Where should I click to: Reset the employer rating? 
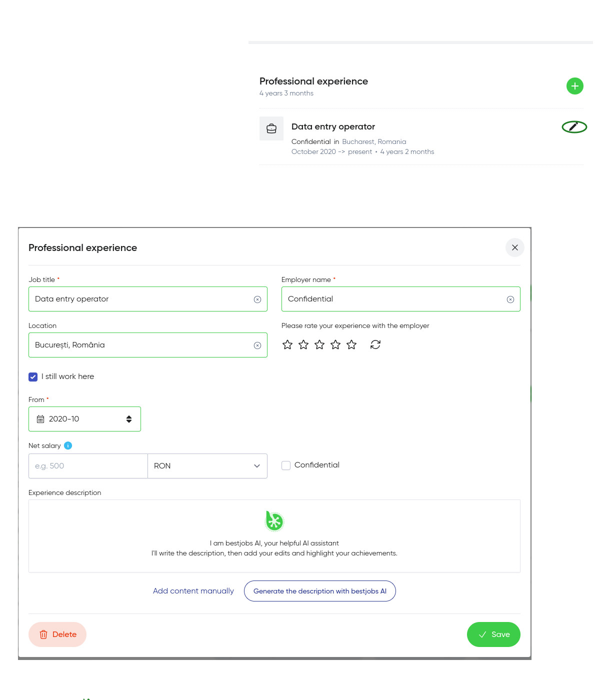coord(375,344)
